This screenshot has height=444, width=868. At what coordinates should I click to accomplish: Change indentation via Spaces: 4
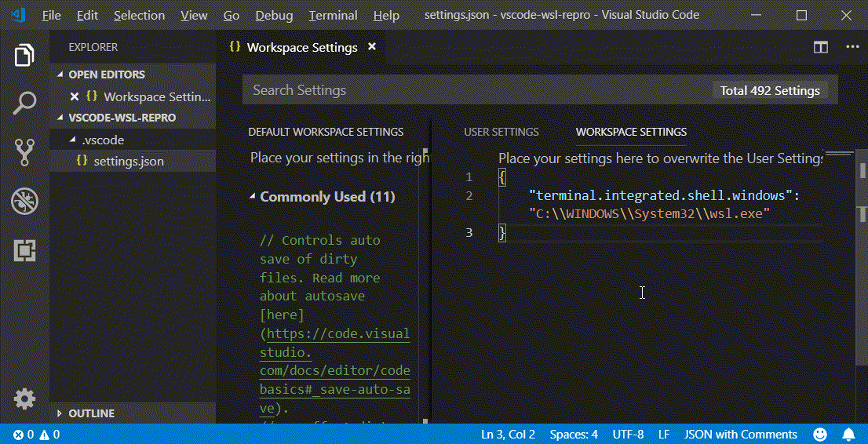574,435
